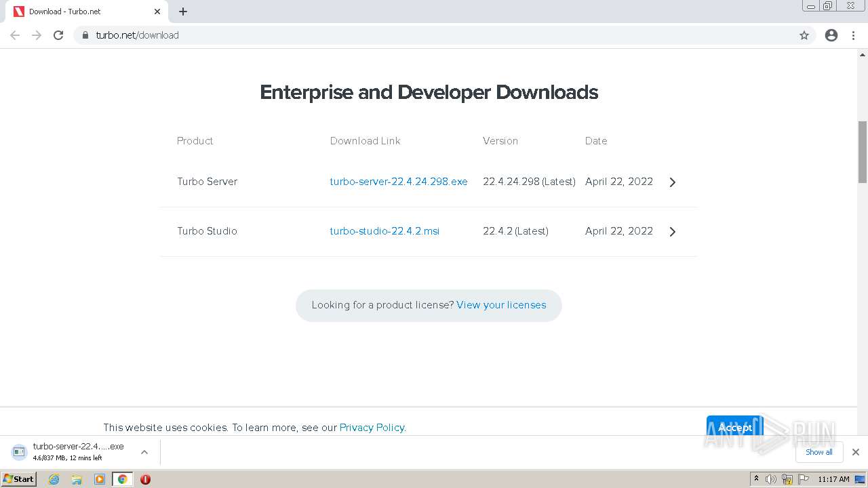
Task: Click version text 22.4.2 (Latest)
Action: coord(515,231)
